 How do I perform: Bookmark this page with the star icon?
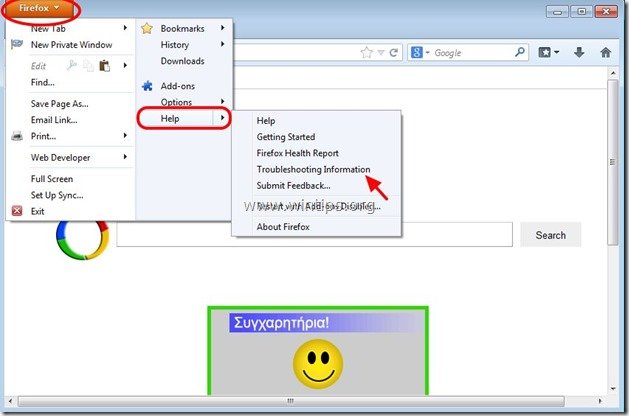(366, 53)
